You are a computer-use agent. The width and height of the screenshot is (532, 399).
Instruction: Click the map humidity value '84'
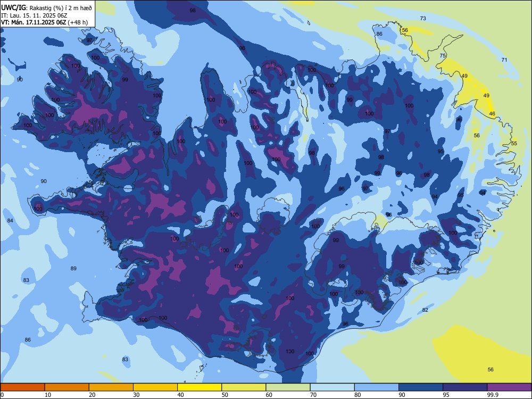tap(10, 221)
